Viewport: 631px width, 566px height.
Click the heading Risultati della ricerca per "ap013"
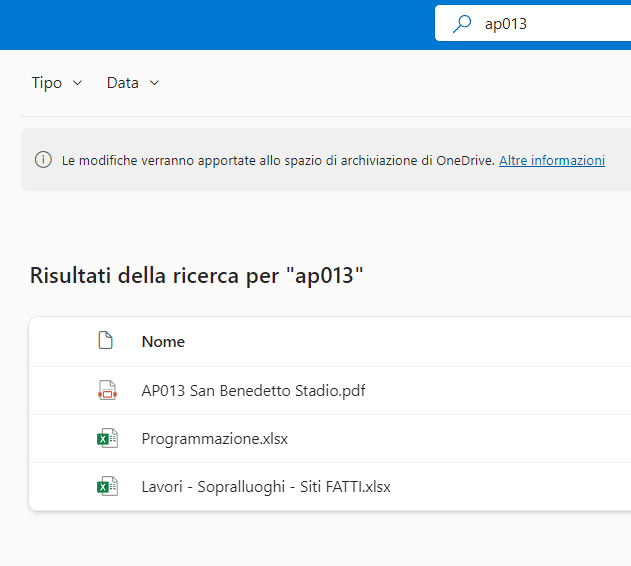(196, 276)
